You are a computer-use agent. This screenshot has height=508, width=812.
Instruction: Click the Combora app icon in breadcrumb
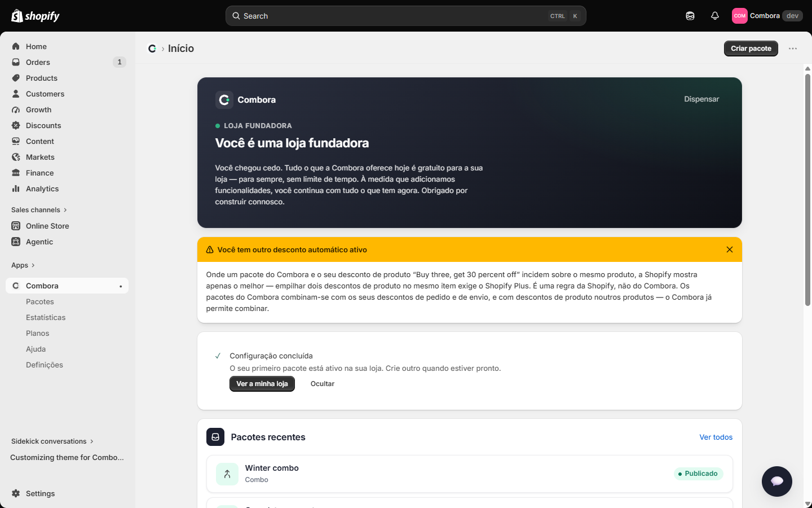152,49
